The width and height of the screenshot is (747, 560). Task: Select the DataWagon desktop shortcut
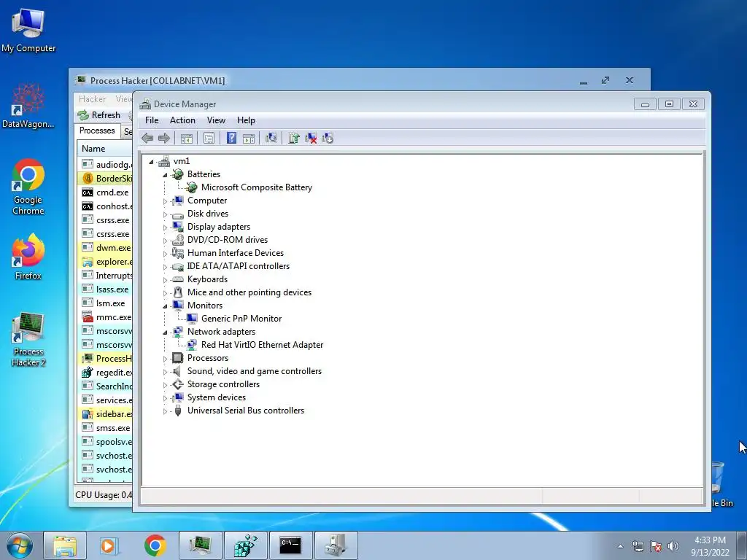pyautogui.click(x=28, y=106)
